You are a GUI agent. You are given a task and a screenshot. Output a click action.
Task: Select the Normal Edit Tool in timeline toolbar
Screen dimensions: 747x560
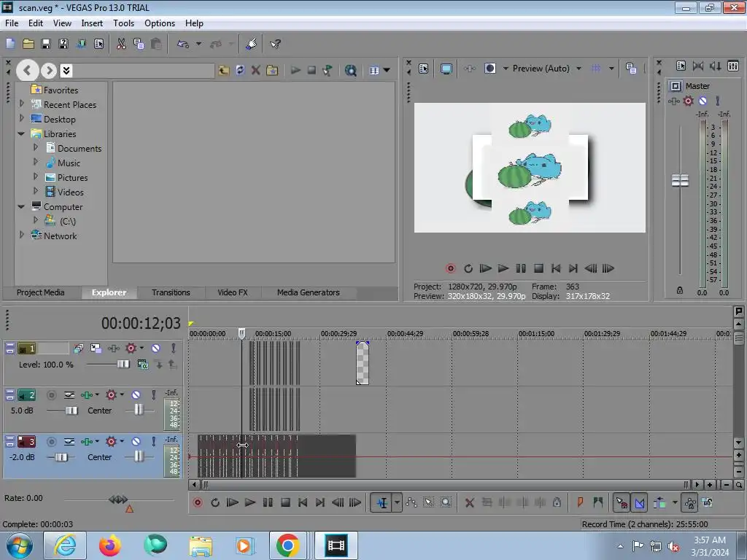382,502
